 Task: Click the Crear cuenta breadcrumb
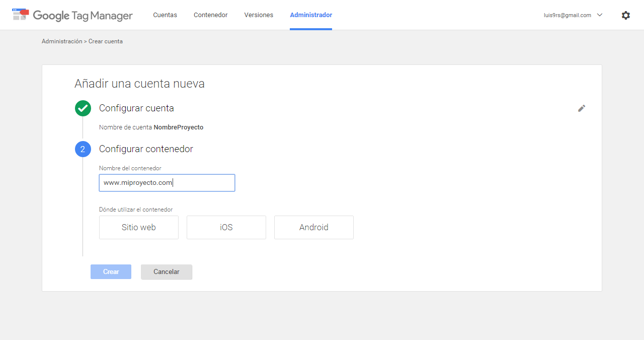tap(106, 41)
